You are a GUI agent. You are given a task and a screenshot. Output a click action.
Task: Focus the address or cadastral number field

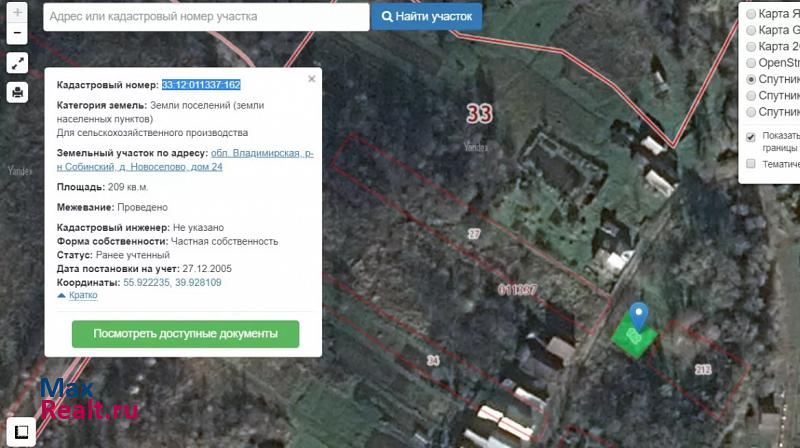tap(205, 17)
